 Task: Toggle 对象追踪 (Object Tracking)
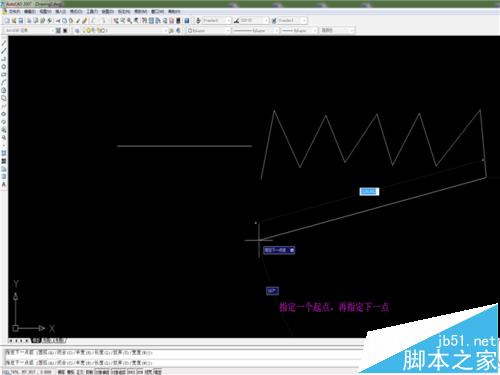point(118,372)
